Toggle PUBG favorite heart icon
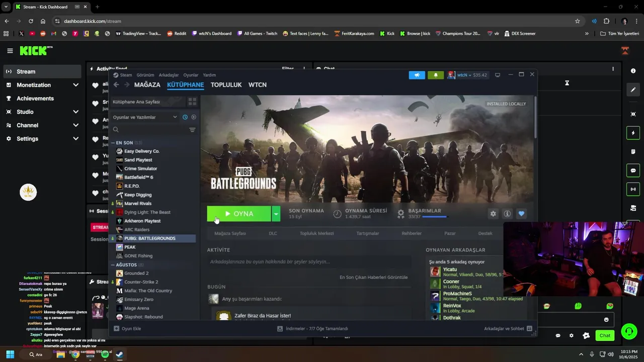 click(521, 214)
